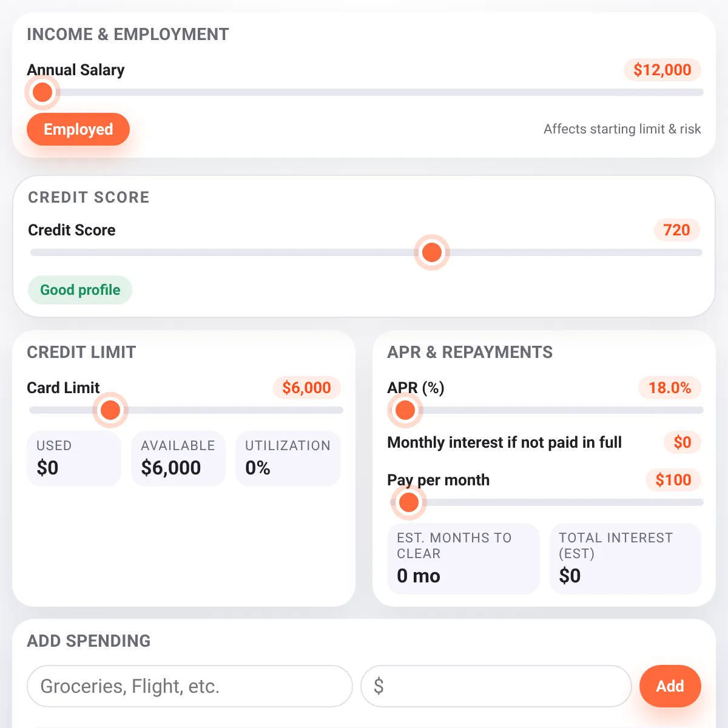The height and width of the screenshot is (728, 728).
Task: Focus the dollar amount input field
Action: click(496, 686)
